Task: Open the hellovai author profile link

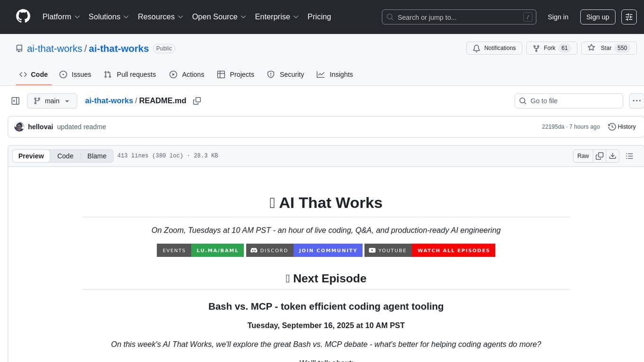Action: coord(41,127)
